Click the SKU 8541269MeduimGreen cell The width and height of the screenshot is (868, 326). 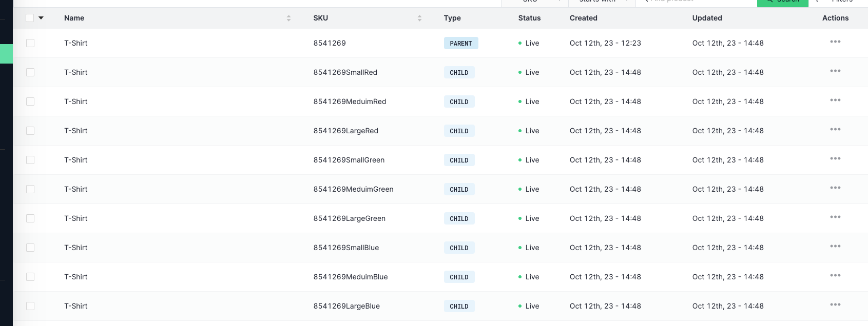pyautogui.click(x=353, y=189)
